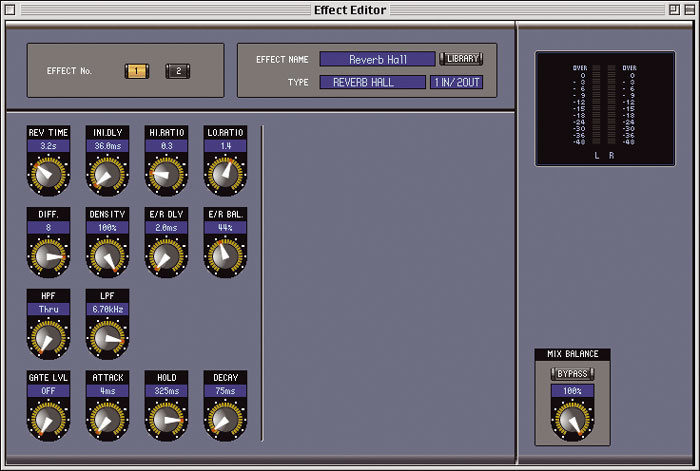Select effect number 2 button
700x471 pixels.
click(176, 71)
